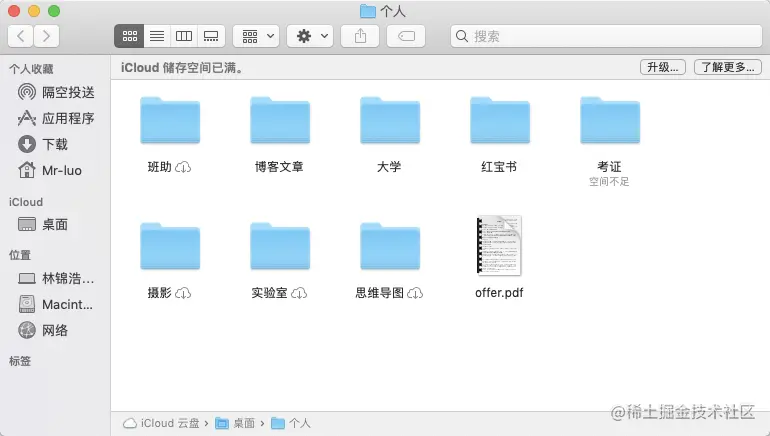Click the 升级... button
This screenshot has width=770, height=436.
pyautogui.click(x=662, y=67)
